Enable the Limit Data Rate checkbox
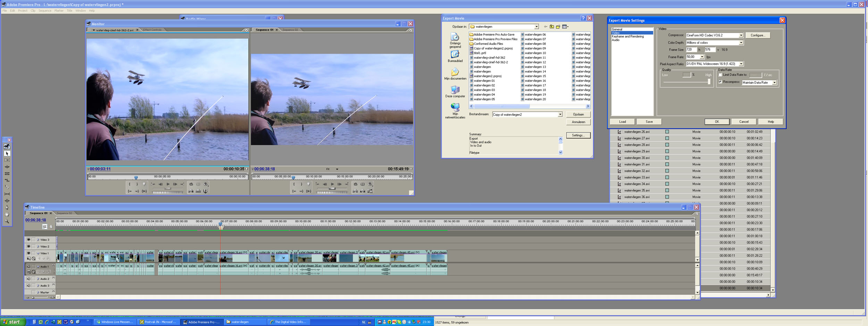 720,75
